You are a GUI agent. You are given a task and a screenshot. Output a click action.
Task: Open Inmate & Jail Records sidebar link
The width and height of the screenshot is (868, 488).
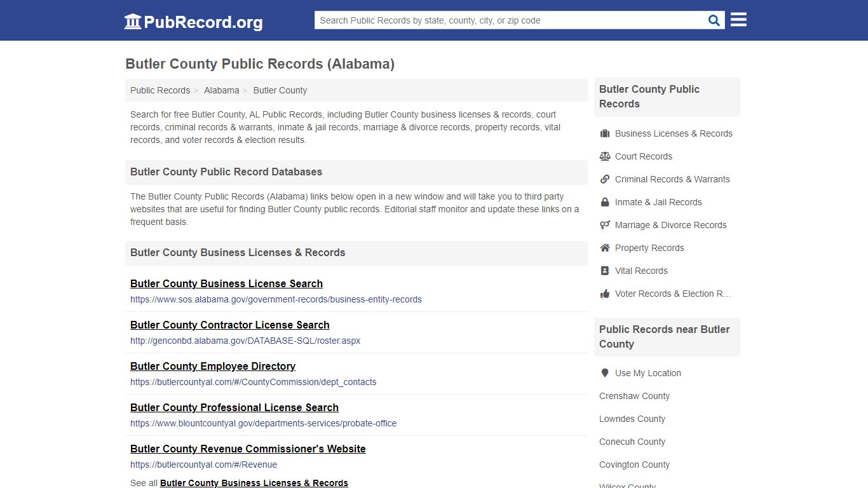coord(658,202)
